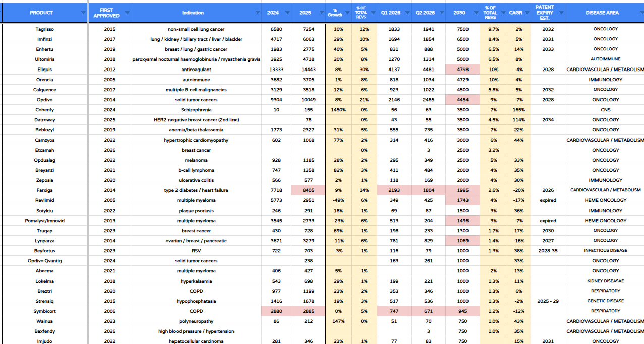Click the Enhertu product name
The height and width of the screenshot is (344, 644).
[44, 49]
